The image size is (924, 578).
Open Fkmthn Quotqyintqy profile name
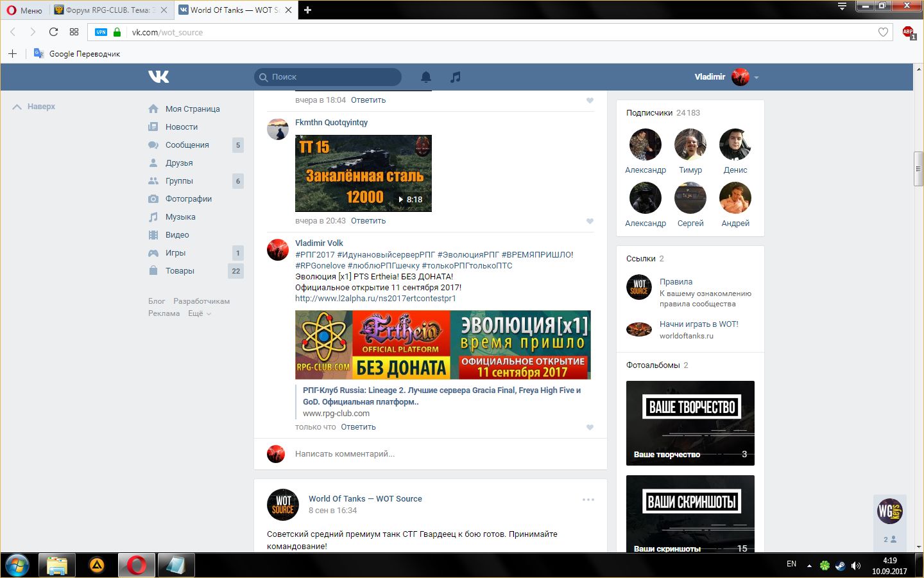[x=331, y=123]
